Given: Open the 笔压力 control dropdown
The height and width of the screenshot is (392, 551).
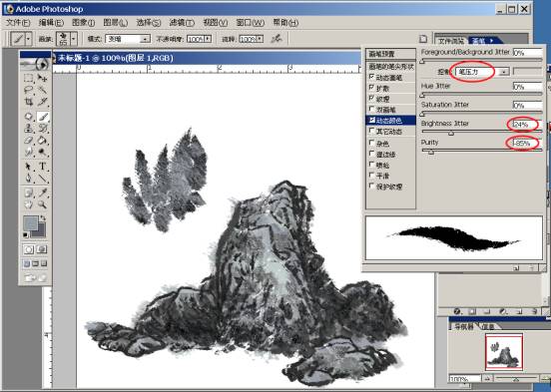Looking at the screenshot, I should pyautogui.click(x=504, y=72).
